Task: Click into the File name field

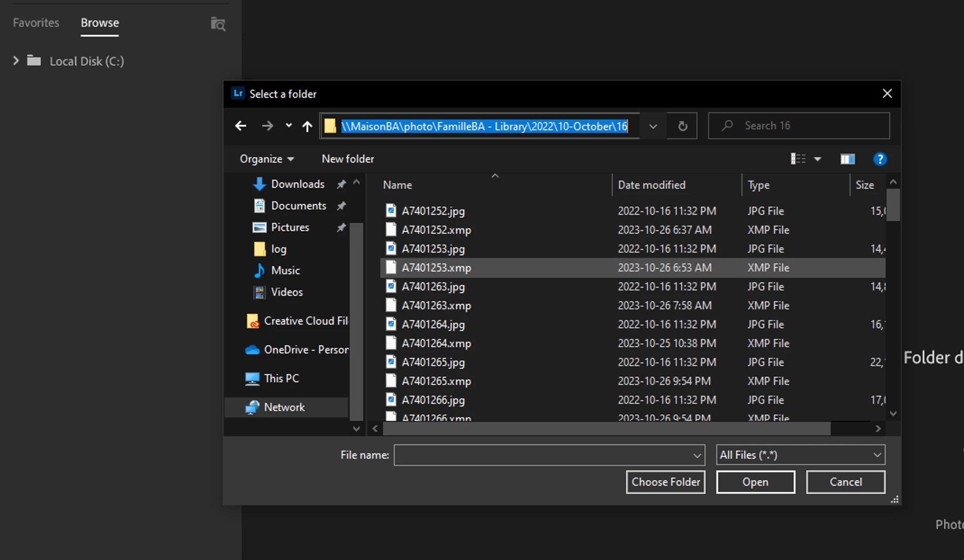Action: coord(543,455)
